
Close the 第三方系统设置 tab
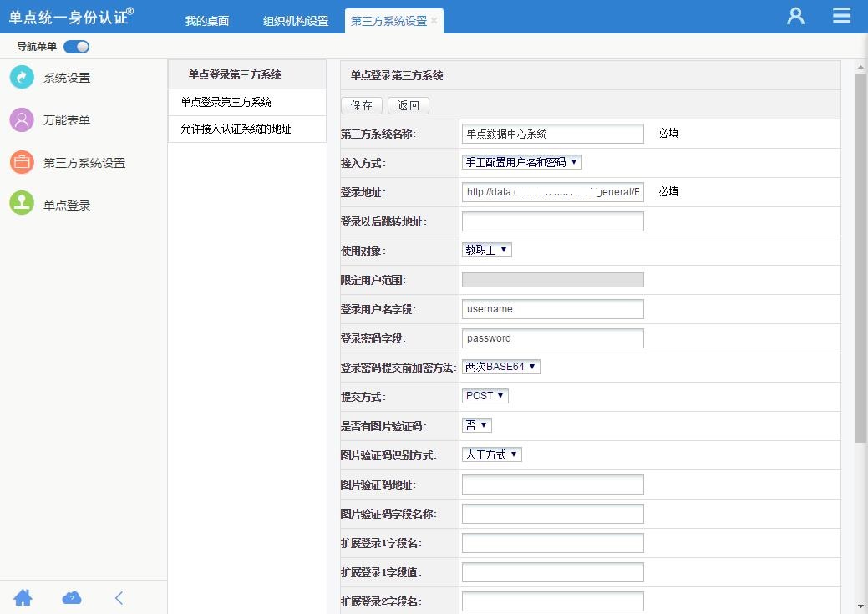434,21
